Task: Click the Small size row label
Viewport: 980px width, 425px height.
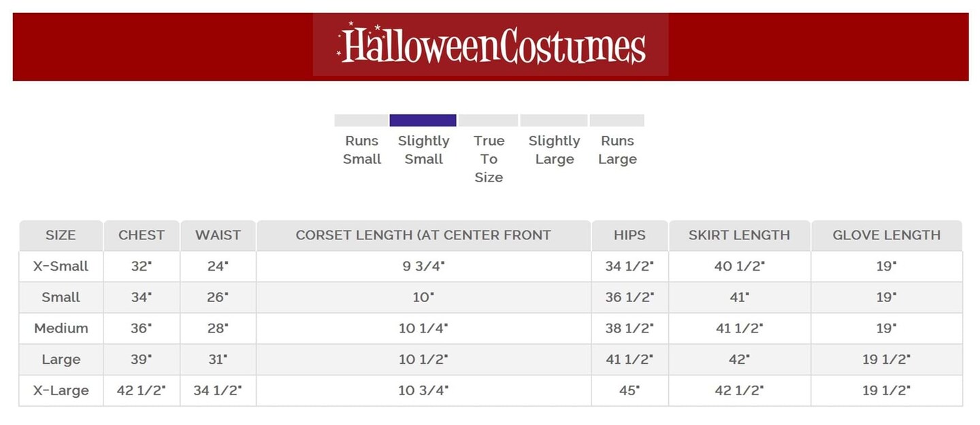Action: click(x=61, y=297)
